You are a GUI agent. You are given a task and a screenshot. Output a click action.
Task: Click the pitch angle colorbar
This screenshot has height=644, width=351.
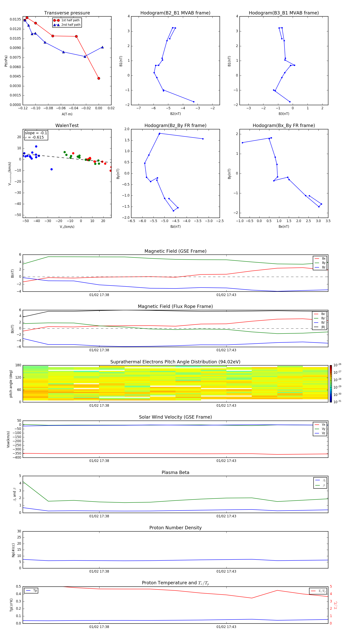[331, 384]
